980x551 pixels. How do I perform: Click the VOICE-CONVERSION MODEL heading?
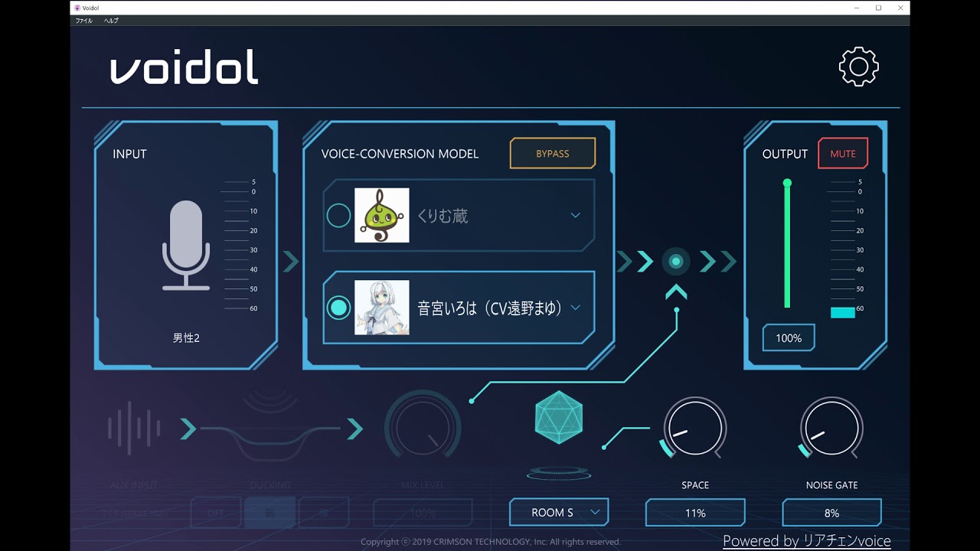point(400,154)
